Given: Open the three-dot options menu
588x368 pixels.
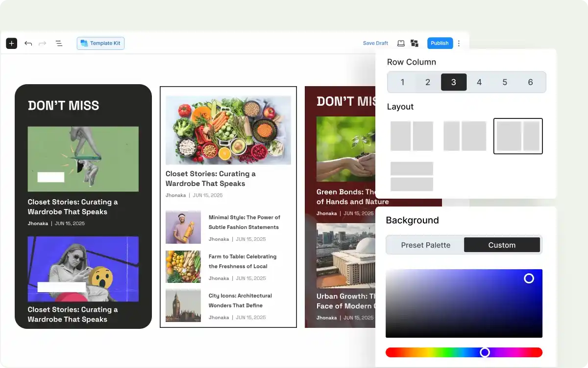Looking at the screenshot, I should tap(459, 43).
